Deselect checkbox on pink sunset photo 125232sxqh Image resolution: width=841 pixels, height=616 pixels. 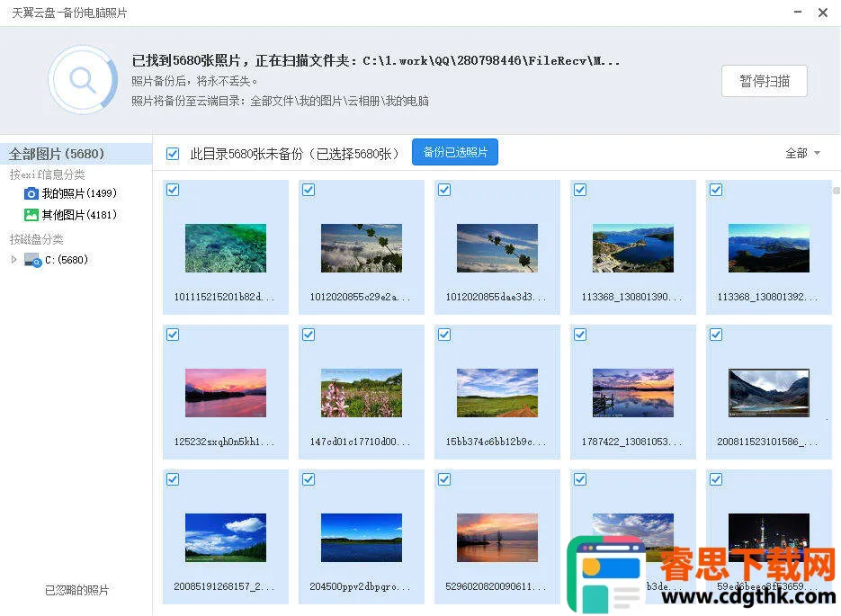click(173, 335)
